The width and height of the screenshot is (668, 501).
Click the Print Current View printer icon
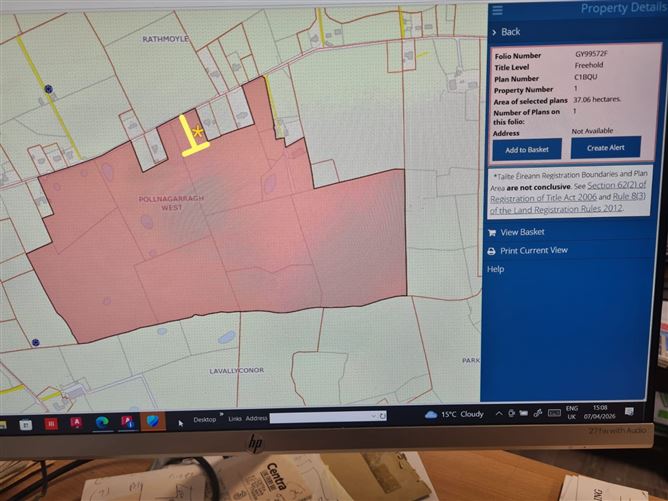click(x=491, y=251)
